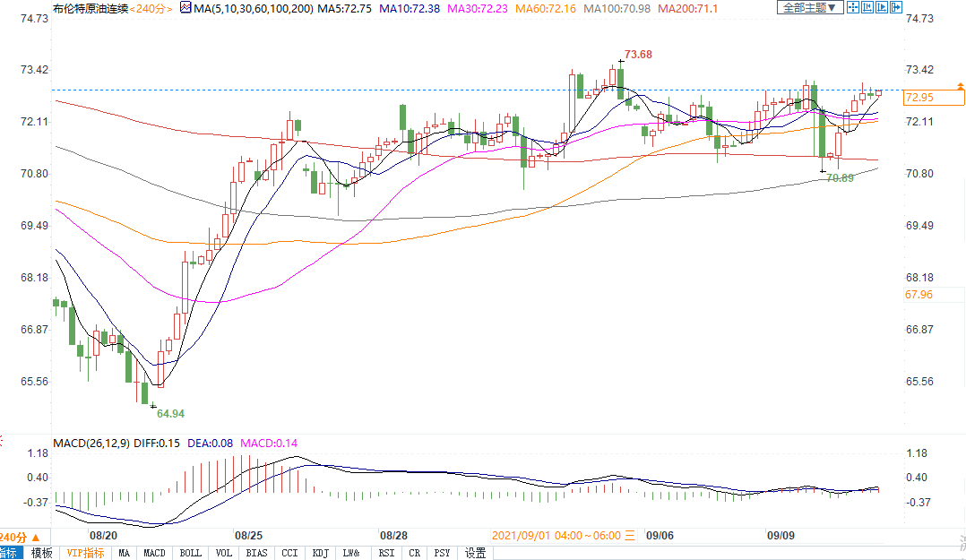
Task: Select the VIP指标 tab
Action: point(86,553)
